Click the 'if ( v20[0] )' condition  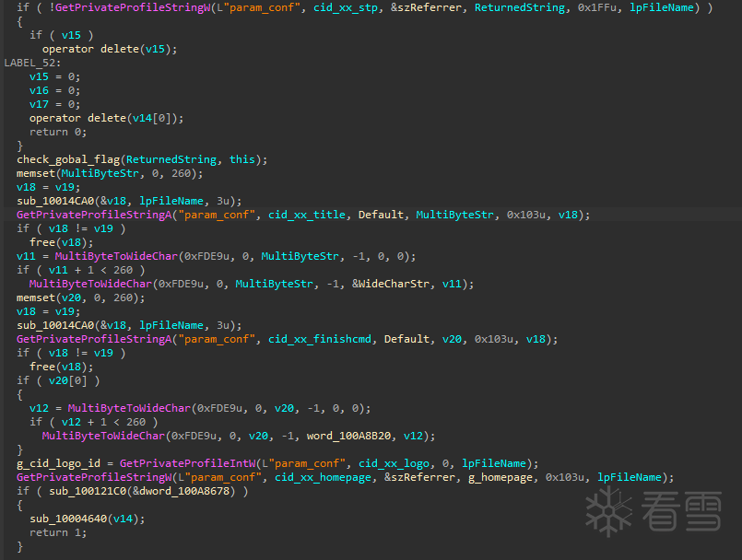click(58, 380)
